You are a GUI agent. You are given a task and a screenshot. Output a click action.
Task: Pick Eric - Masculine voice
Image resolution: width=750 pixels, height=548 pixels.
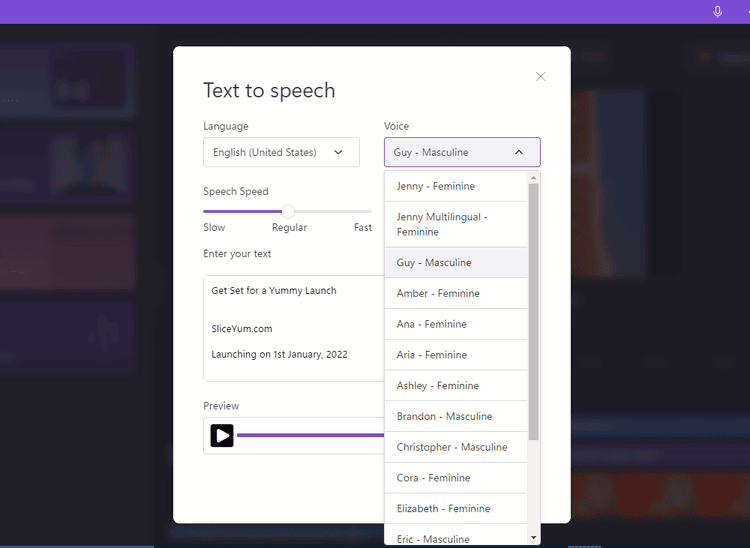pos(456,536)
